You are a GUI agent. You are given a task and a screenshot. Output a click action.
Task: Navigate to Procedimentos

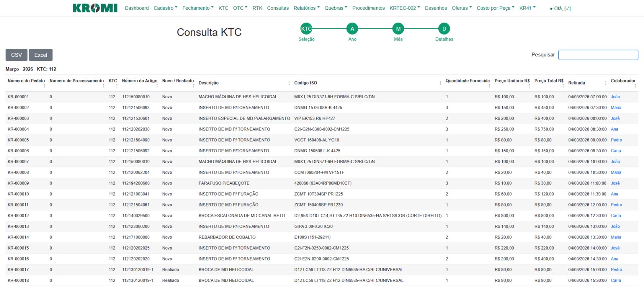(x=369, y=8)
